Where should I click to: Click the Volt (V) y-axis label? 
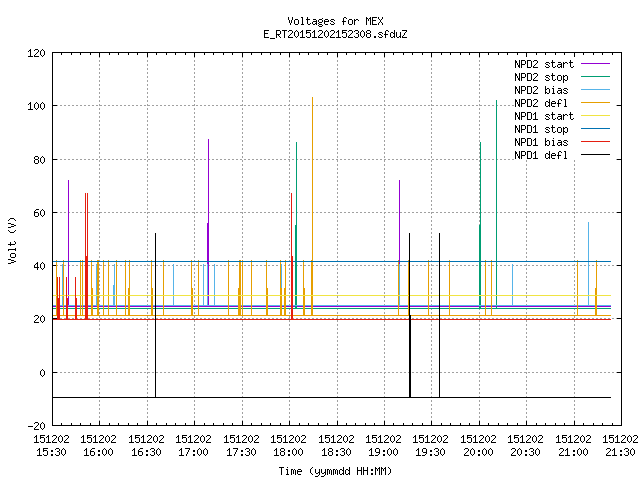click(12, 240)
